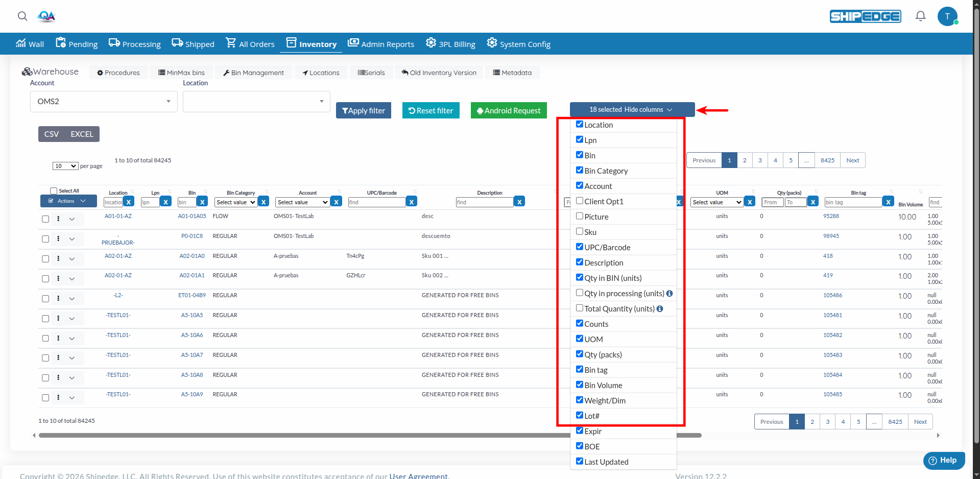The height and width of the screenshot is (479, 980).
Task: Open the notifications bell
Action: click(x=920, y=16)
